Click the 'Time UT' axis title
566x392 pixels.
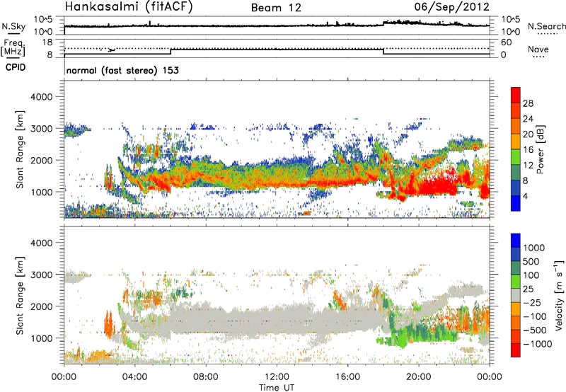point(277,388)
